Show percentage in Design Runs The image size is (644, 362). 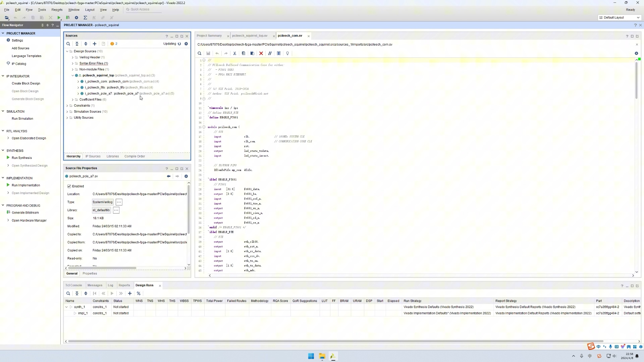[139, 294]
